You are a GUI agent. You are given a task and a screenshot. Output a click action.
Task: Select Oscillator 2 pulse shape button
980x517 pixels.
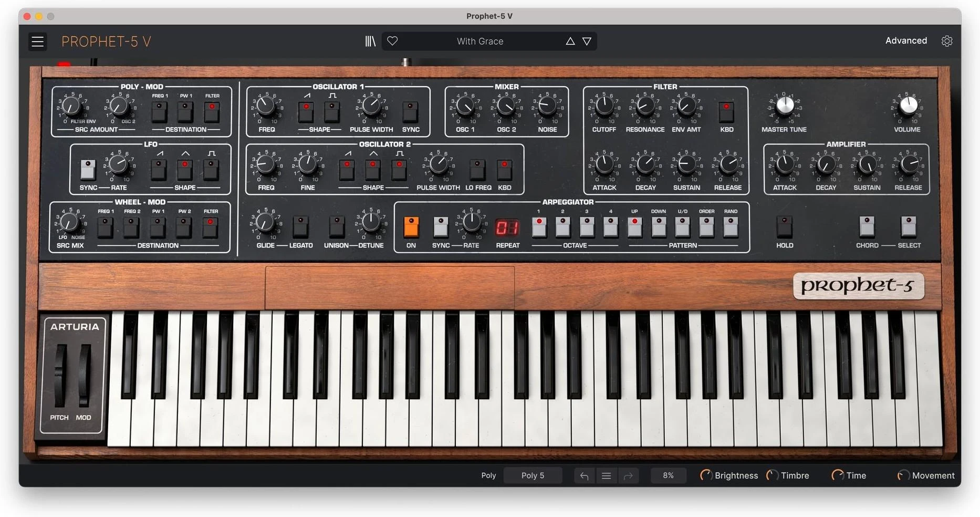(x=399, y=170)
